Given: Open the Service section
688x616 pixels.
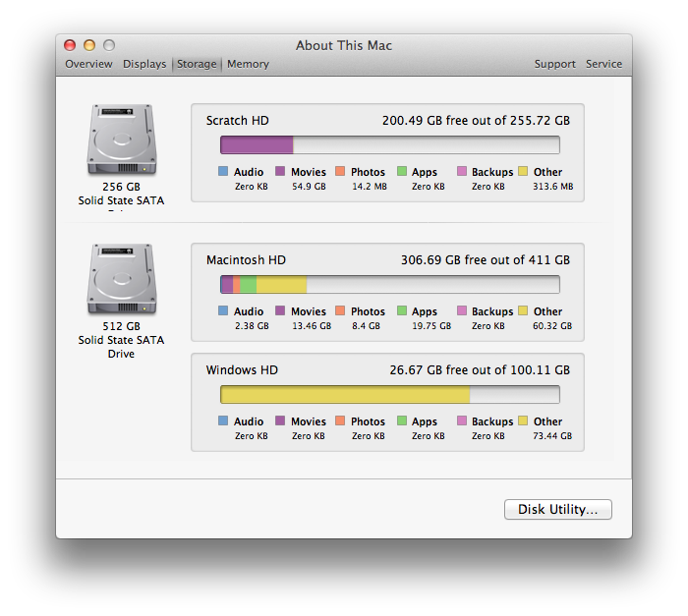Looking at the screenshot, I should click(x=603, y=64).
